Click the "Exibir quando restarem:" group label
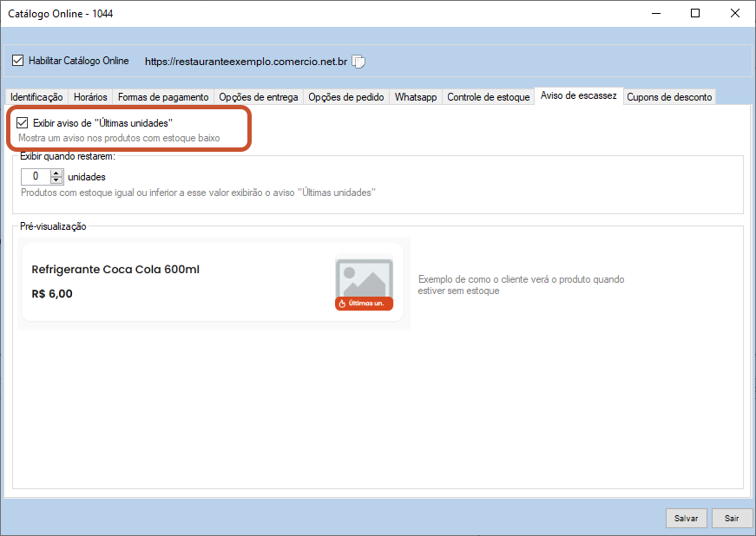 pos(68,156)
